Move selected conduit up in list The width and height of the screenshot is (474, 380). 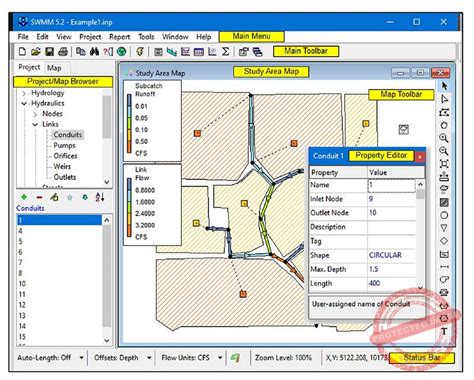click(70, 197)
